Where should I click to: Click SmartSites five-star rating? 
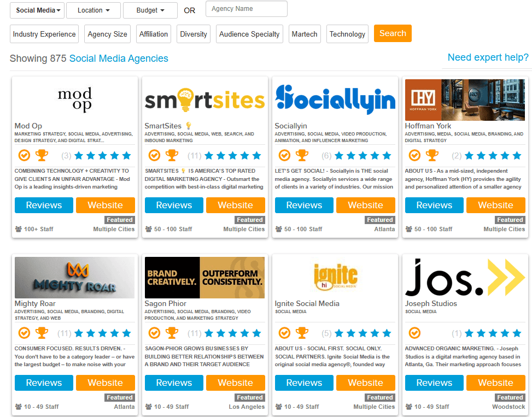point(233,156)
